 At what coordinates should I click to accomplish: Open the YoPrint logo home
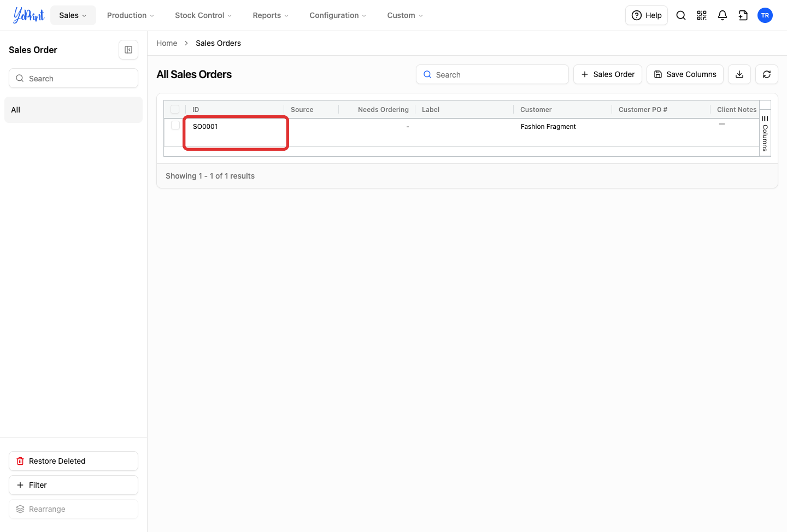tap(29, 15)
